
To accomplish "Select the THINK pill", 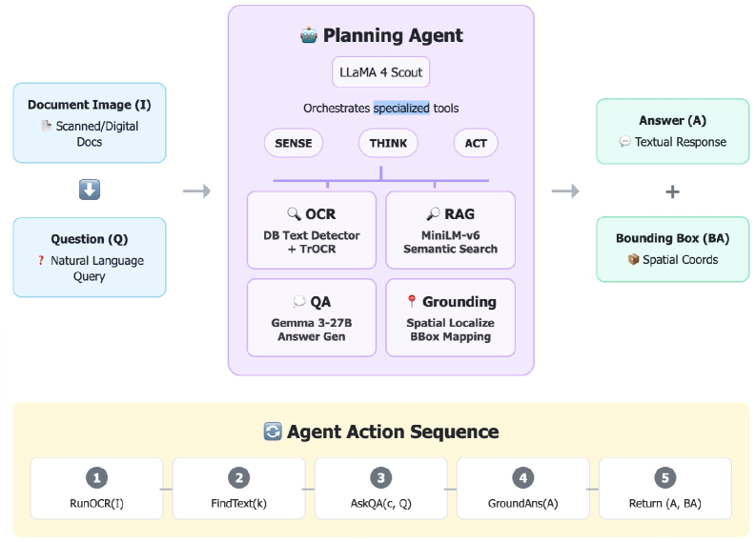I will 388,143.
